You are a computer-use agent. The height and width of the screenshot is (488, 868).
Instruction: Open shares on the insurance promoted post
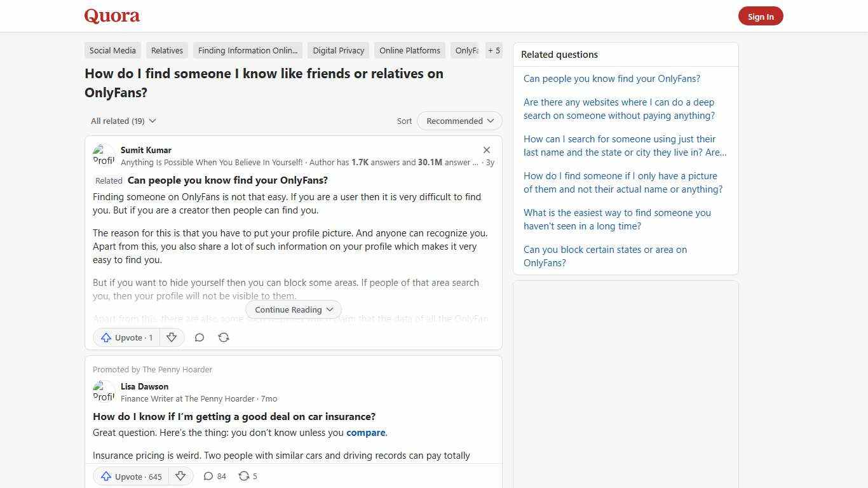click(x=247, y=476)
